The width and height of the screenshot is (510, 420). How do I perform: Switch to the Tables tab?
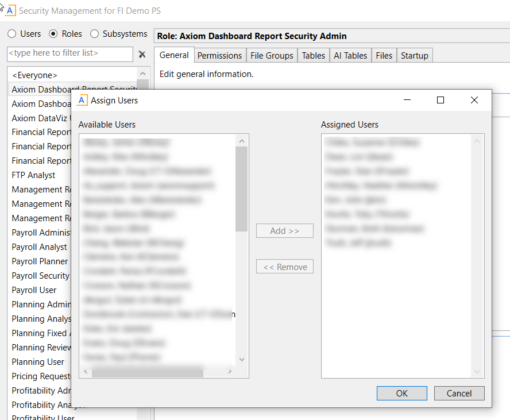point(313,56)
